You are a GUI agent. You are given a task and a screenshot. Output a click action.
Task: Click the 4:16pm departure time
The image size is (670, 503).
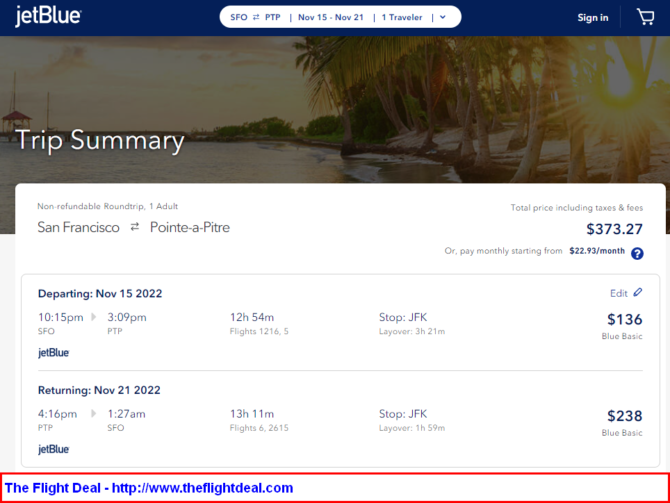click(x=57, y=414)
